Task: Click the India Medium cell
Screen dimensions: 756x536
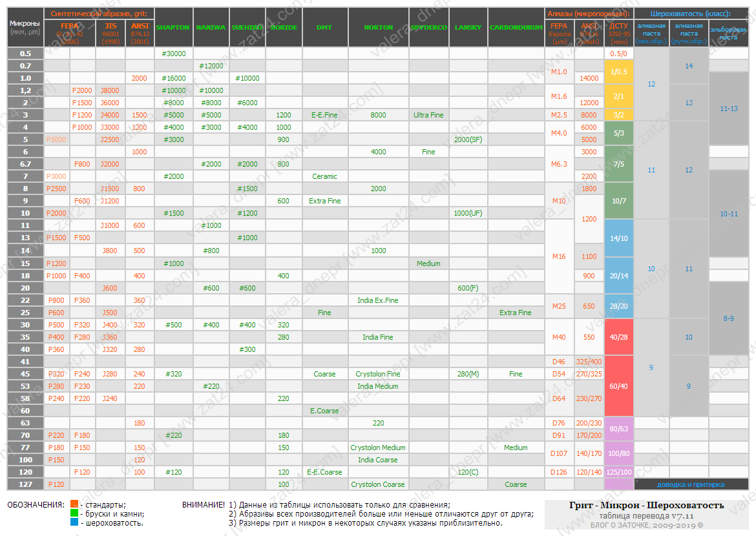Action: pos(378,386)
